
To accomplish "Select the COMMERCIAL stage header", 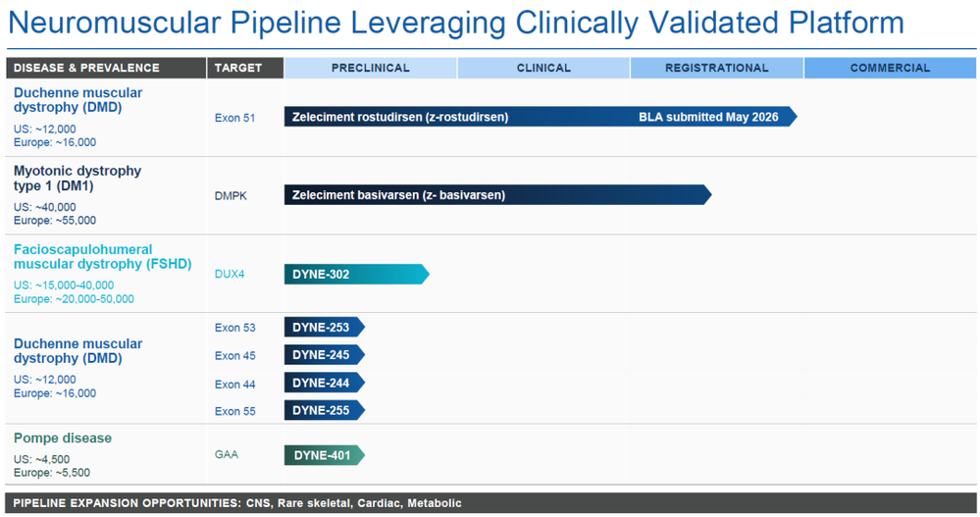I will (x=890, y=68).
